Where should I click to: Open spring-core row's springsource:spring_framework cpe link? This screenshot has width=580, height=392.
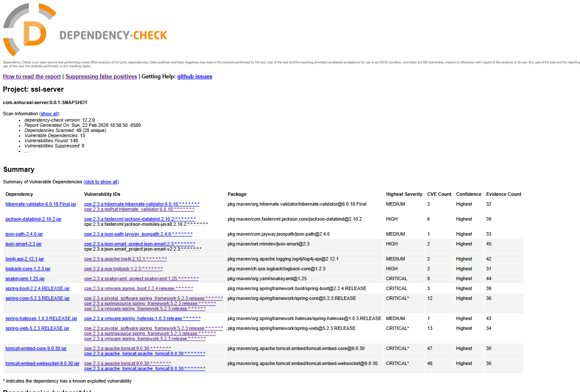click(x=150, y=304)
